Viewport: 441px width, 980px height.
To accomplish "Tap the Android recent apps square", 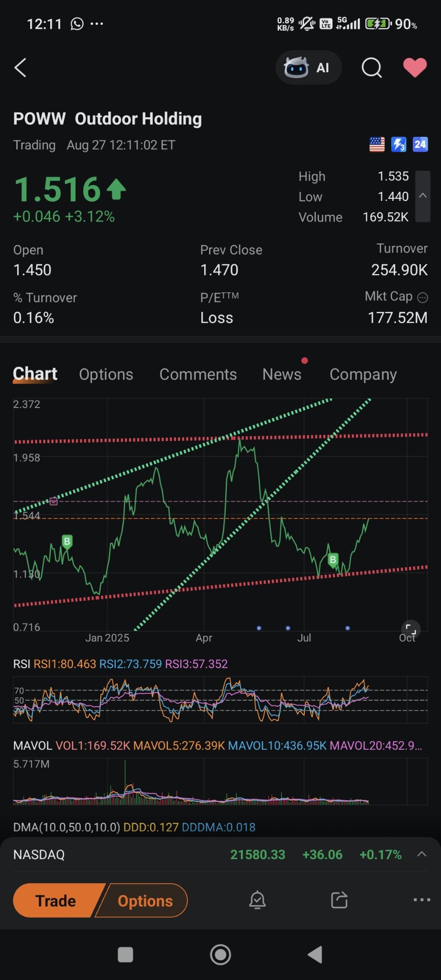I will (125, 955).
